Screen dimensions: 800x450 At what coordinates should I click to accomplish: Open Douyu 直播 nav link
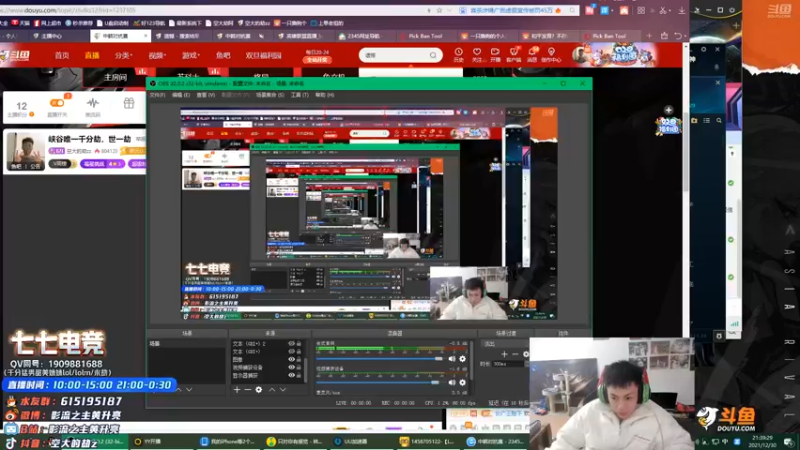92,55
